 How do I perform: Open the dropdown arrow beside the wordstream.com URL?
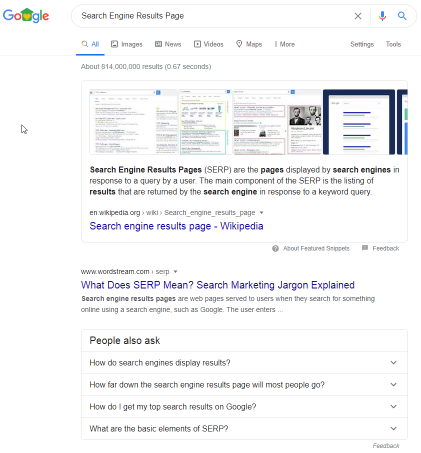click(176, 272)
